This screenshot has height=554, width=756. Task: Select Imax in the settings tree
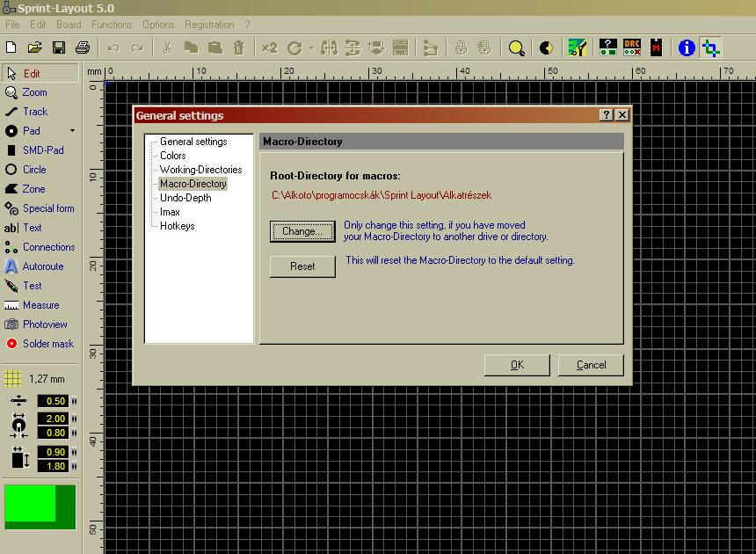[170, 212]
